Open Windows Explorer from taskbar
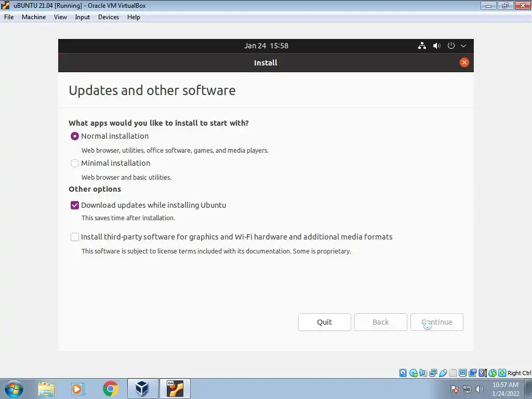The height and width of the screenshot is (399, 532). [x=46, y=389]
